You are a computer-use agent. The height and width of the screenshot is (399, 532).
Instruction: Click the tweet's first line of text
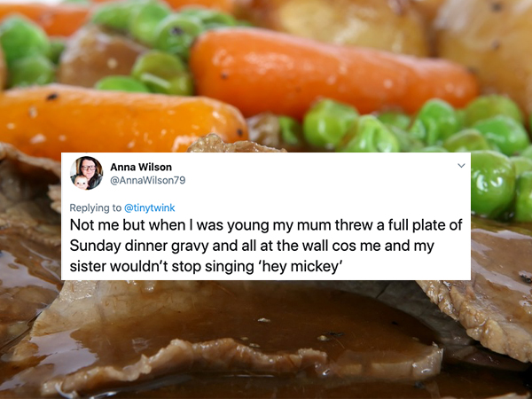click(266, 225)
